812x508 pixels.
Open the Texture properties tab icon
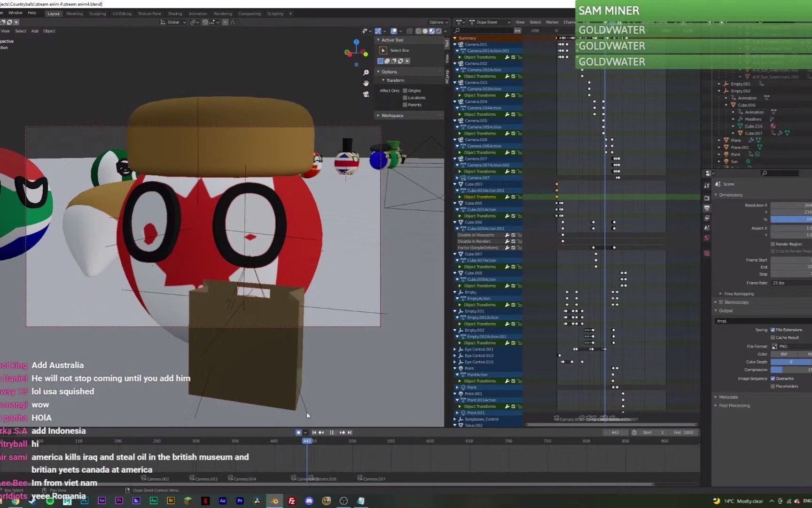click(707, 253)
